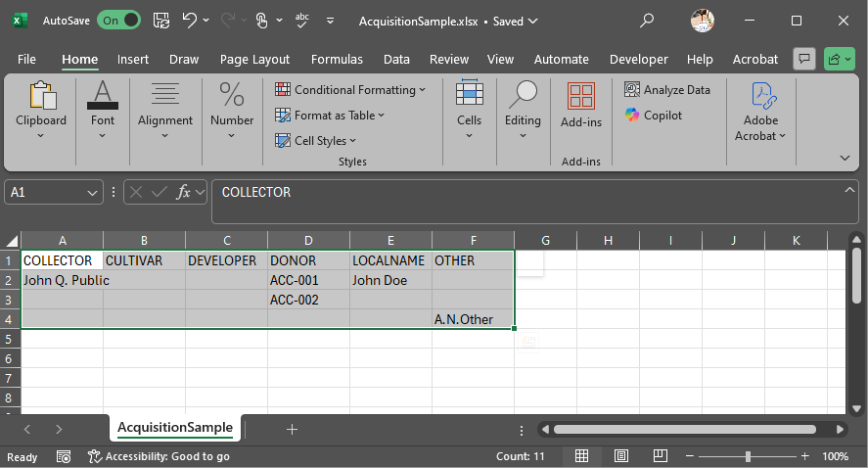The height and width of the screenshot is (468, 868).
Task: Select the AcquisitionSample sheet tab
Action: coord(175,428)
